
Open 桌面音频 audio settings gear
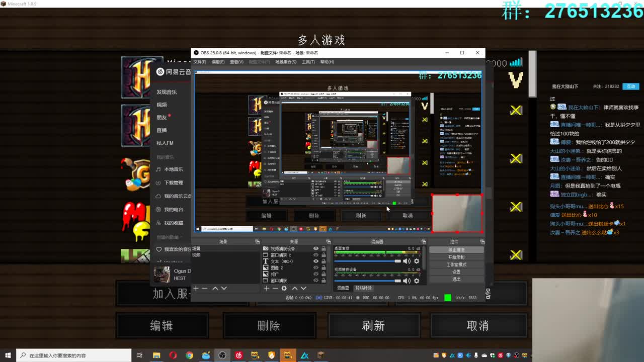pos(417,261)
